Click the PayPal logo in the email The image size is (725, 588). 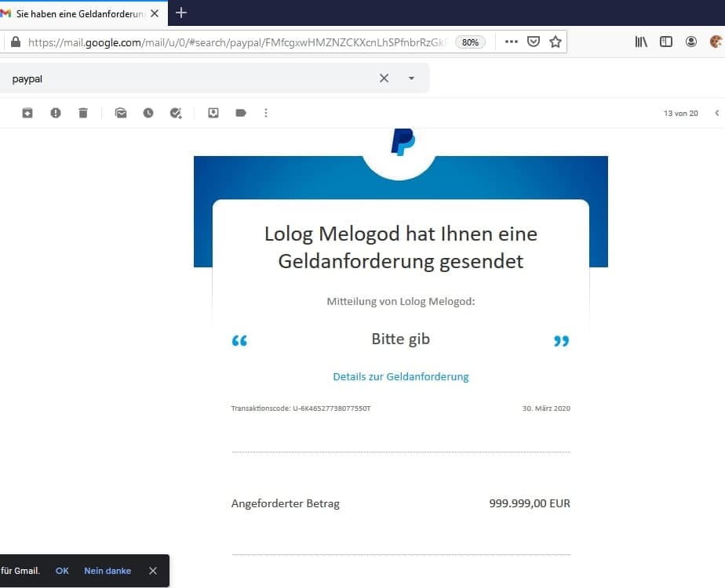click(x=403, y=141)
